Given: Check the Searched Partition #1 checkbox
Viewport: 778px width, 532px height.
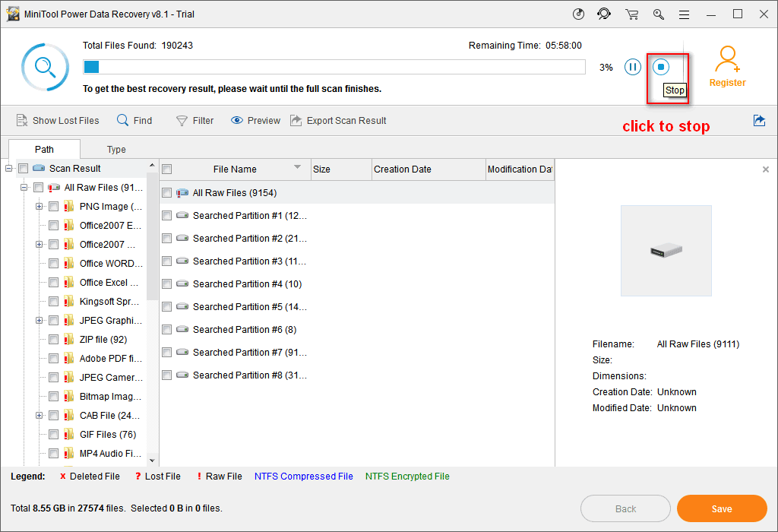Looking at the screenshot, I should click(167, 216).
